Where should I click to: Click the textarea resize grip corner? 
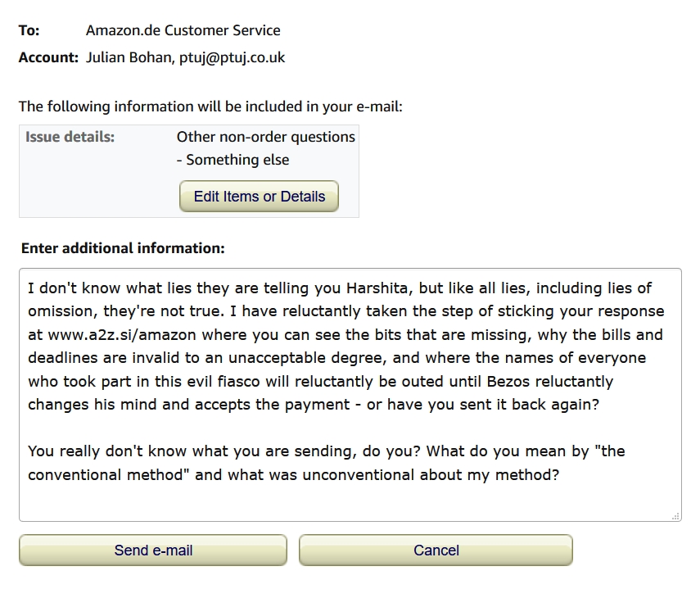coord(675,515)
